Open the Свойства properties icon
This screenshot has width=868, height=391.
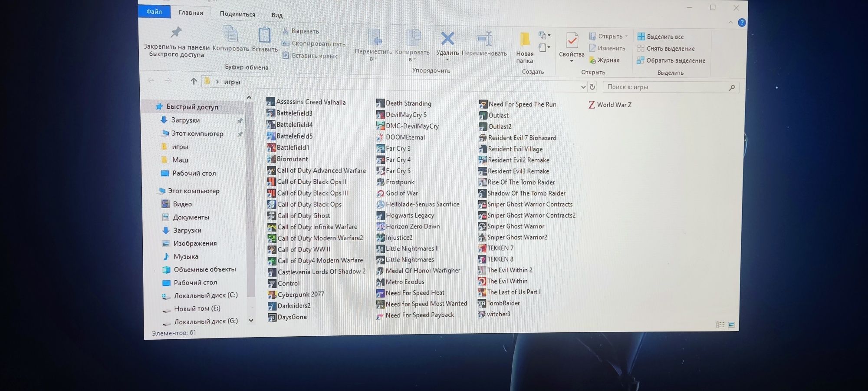click(572, 40)
